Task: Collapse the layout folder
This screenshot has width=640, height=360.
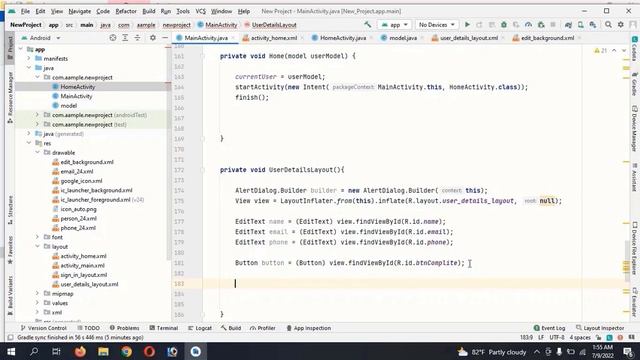Action: click(x=38, y=247)
